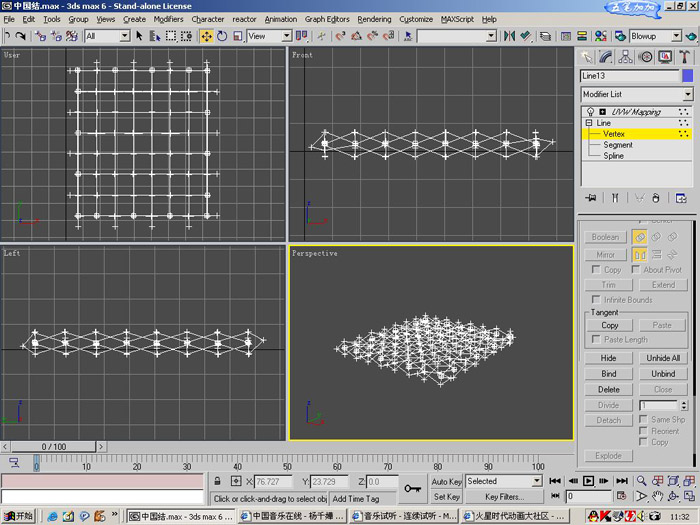Activate Select and Move tool
700x525 pixels.
tap(207, 36)
